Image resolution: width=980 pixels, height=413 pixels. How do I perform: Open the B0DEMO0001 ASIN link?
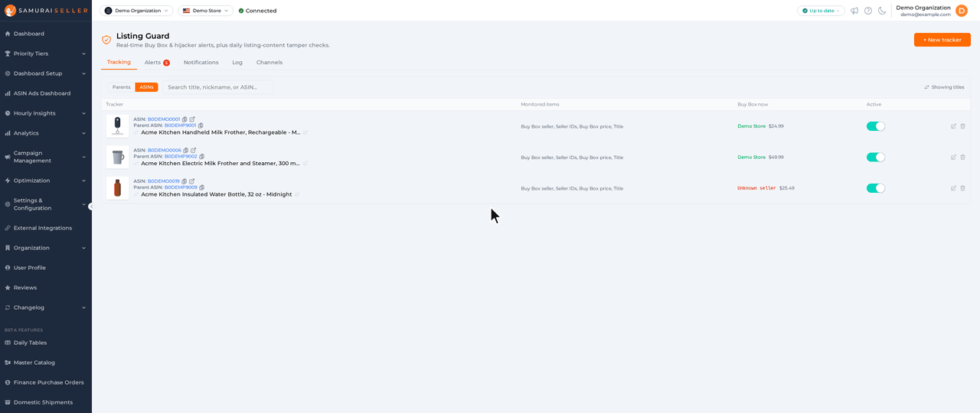pyautogui.click(x=164, y=119)
